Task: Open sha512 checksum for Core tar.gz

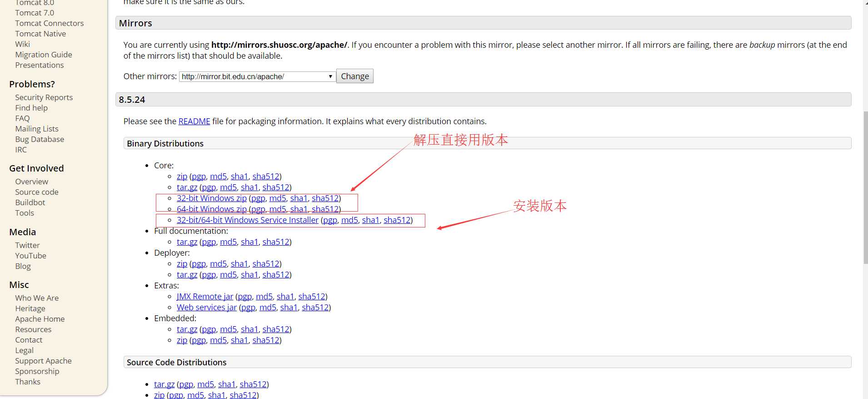Action: click(276, 187)
